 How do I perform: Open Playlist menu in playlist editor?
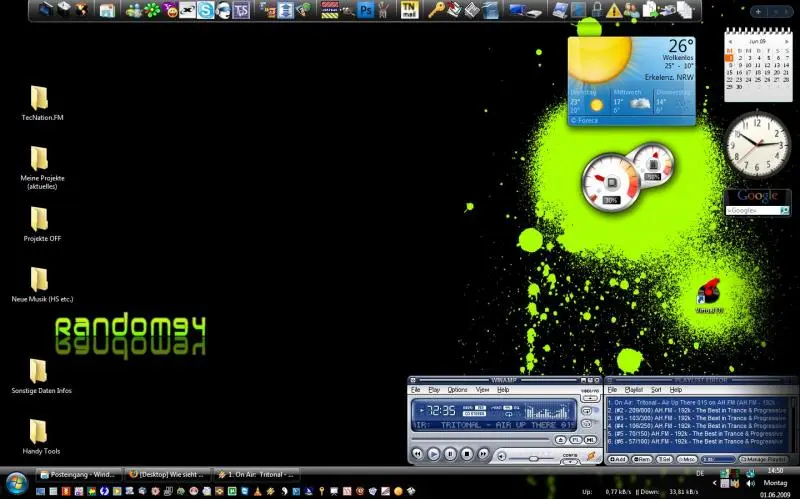[x=633, y=389]
